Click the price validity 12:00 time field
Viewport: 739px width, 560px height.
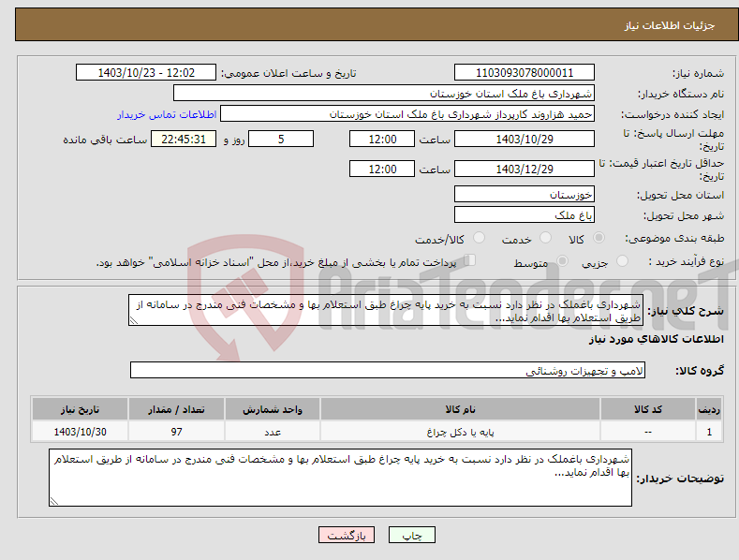click(x=382, y=169)
